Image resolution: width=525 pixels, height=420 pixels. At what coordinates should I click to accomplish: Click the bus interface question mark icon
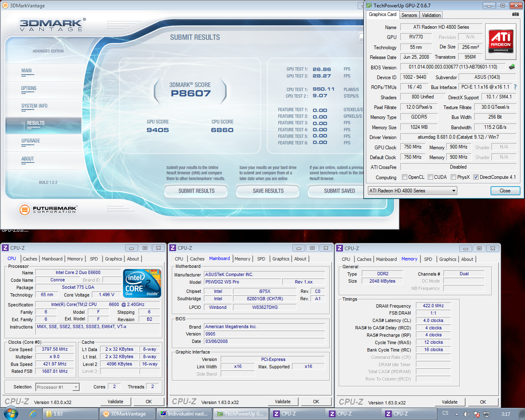pyautogui.click(x=515, y=87)
